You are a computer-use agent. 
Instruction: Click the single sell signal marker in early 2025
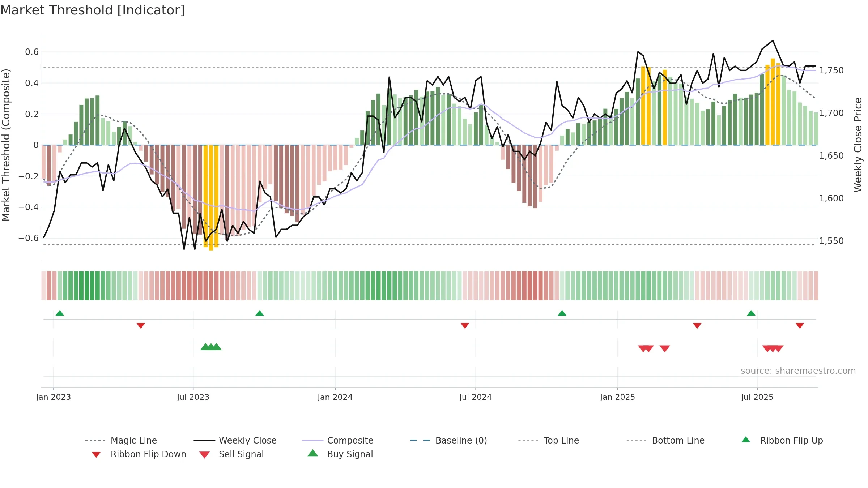click(x=665, y=348)
